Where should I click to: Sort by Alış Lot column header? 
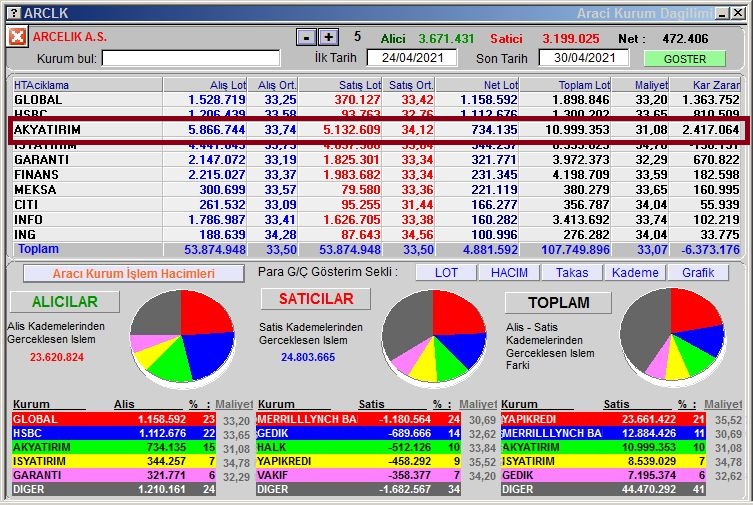pyautogui.click(x=206, y=85)
